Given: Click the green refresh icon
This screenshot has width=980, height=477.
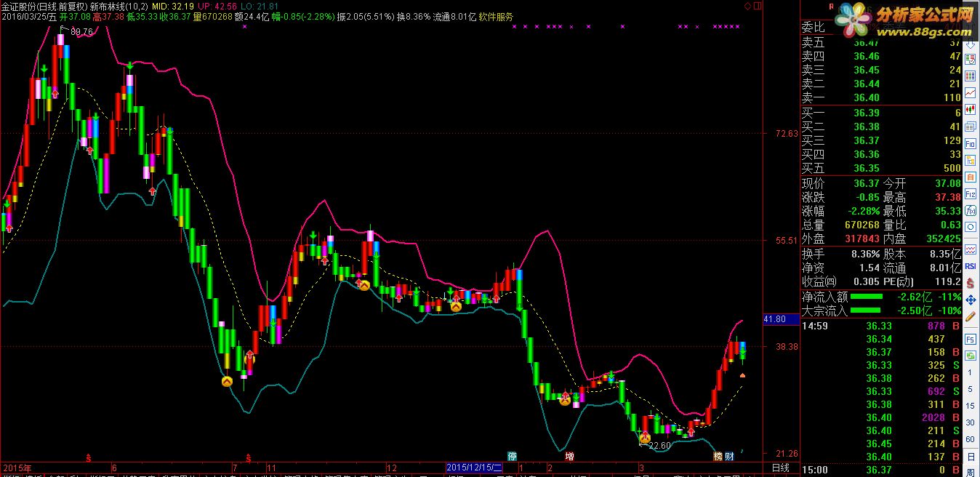Looking at the screenshot, I should (970, 356).
